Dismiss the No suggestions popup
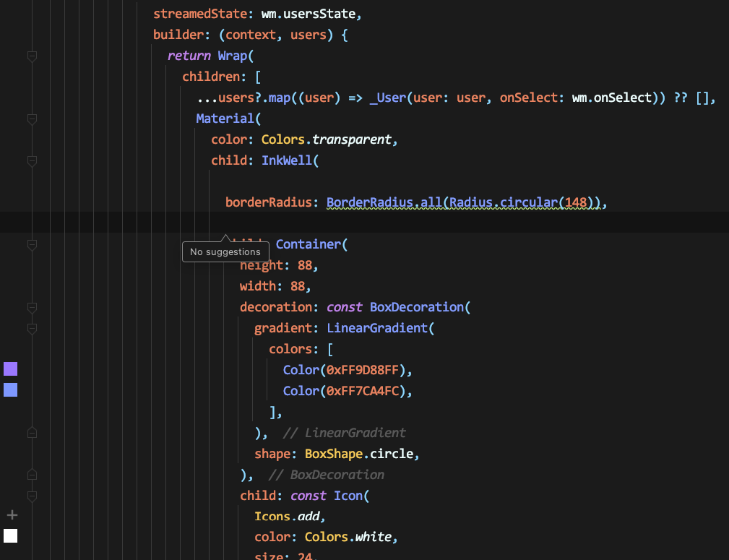Image resolution: width=729 pixels, height=560 pixels. point(225,251)
